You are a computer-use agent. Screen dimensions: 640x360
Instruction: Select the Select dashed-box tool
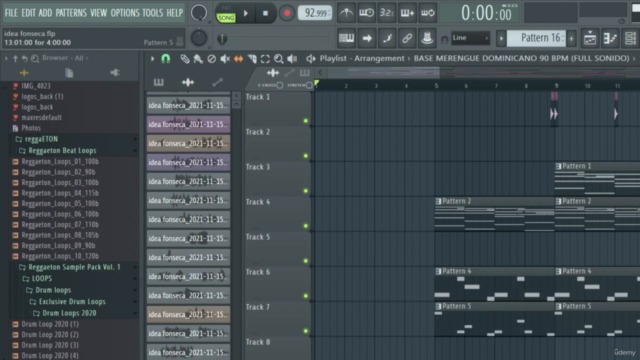pyautogui.click(x=265, y=59)
